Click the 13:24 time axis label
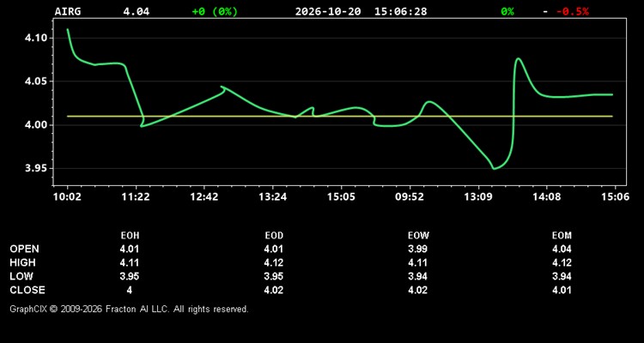The width and height of the screenshot is (644, 343). click(x=273, y=197)
